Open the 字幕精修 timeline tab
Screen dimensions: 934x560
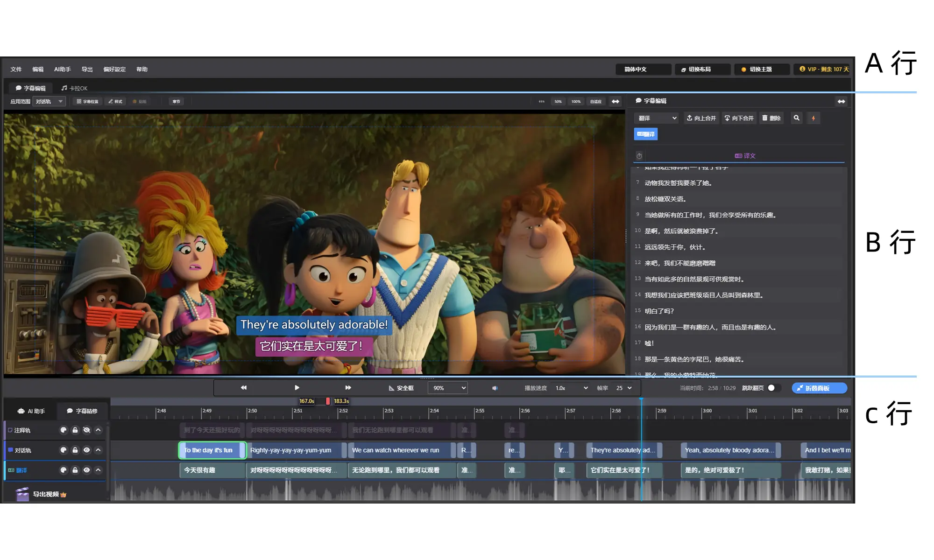(82, 411)
